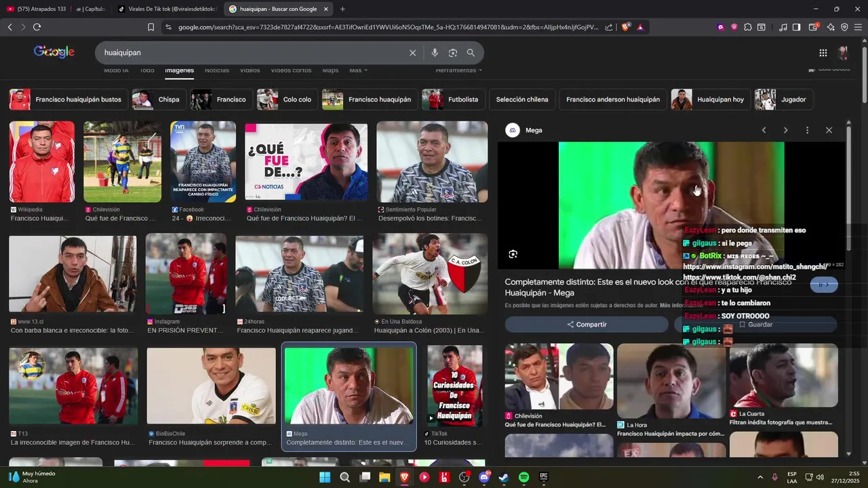The image size is (868, 488).
Task: Open the BioBioChile result image
Action: click(211, 386)
